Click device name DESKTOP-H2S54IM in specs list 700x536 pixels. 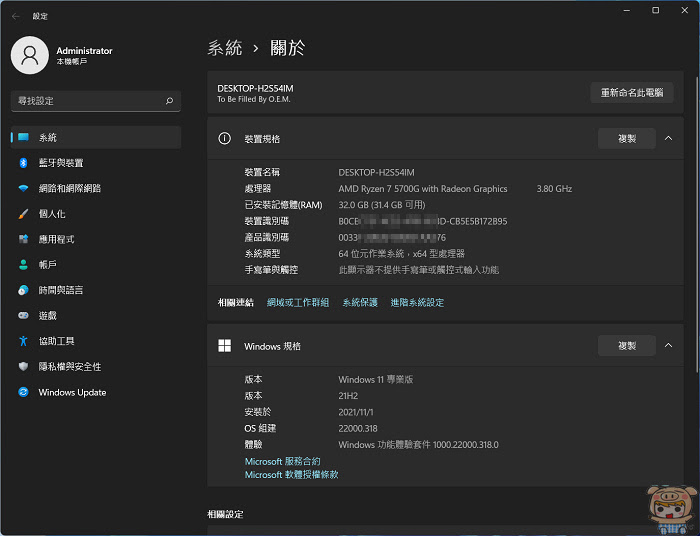click(376, 172)
